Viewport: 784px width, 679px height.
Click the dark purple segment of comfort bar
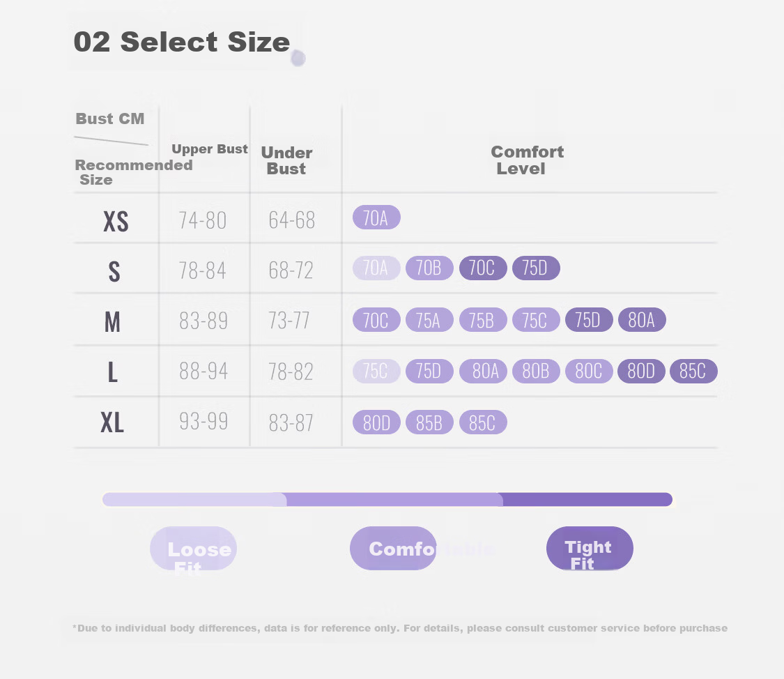point(587,500)
